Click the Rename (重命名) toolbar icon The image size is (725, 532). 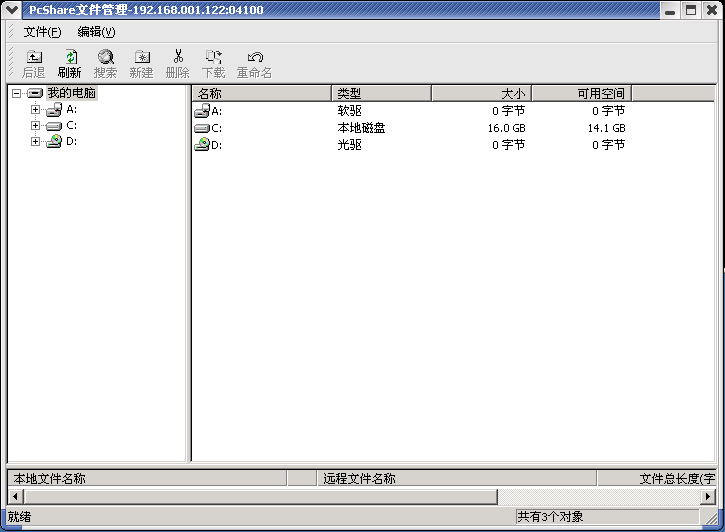pos(254,58)
